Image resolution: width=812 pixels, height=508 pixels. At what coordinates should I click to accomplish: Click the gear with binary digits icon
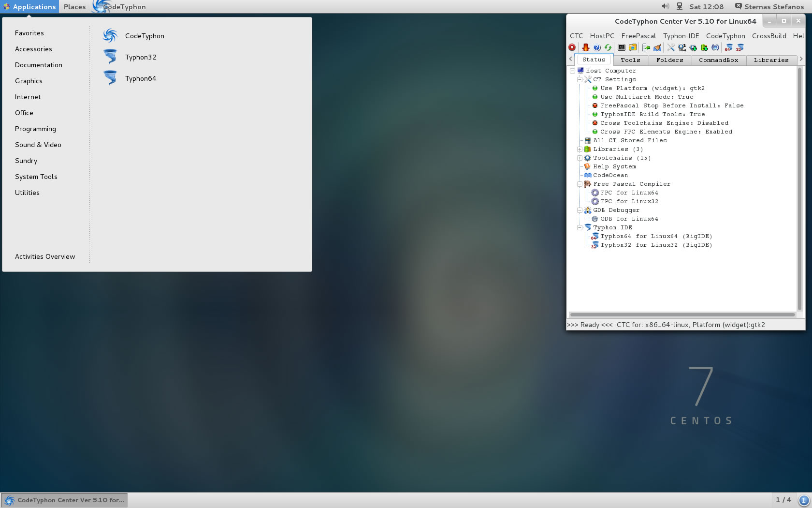(682, 47)
